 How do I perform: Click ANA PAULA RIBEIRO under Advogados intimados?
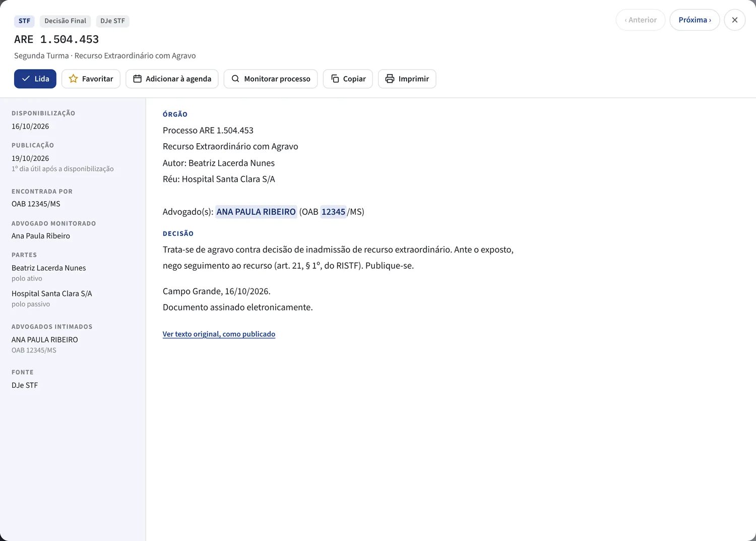pos(45,340)
